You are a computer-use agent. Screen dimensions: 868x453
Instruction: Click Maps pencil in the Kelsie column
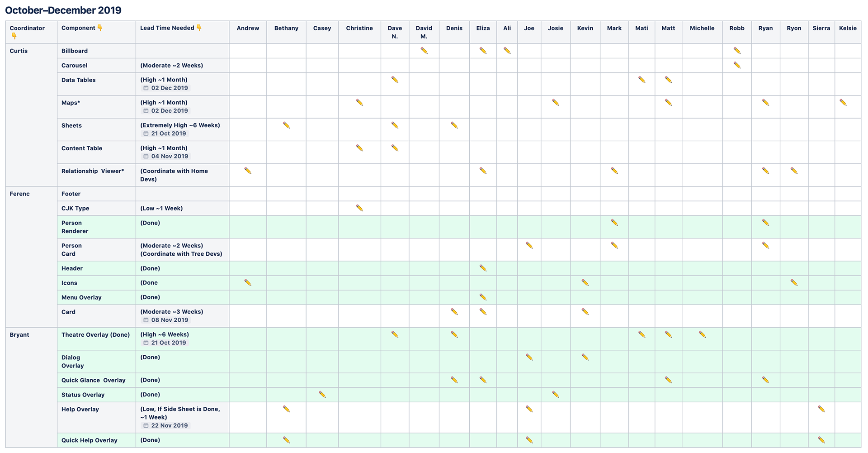click(x=843, y=102)
